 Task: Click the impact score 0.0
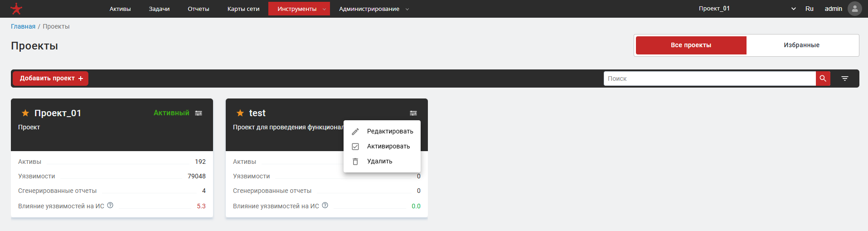click(x=416, y=206)
